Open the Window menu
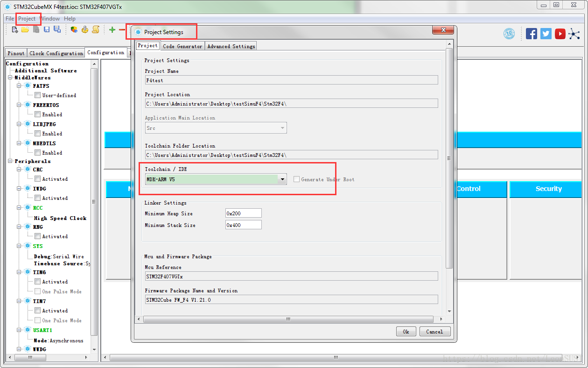 pyautogui.click(x=50, y=19)
